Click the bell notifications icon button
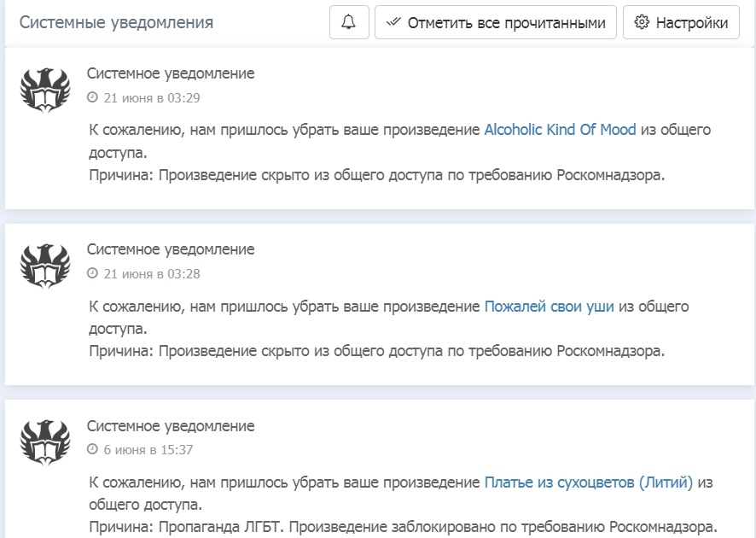Viewport: 756px width, 538px height. click(348, 23)
